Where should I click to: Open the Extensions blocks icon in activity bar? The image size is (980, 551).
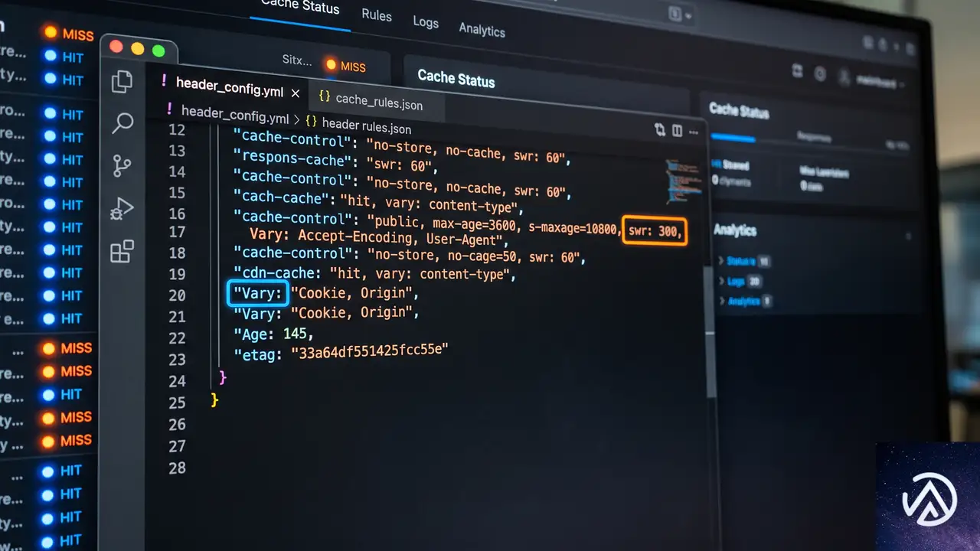coord(122,251)
